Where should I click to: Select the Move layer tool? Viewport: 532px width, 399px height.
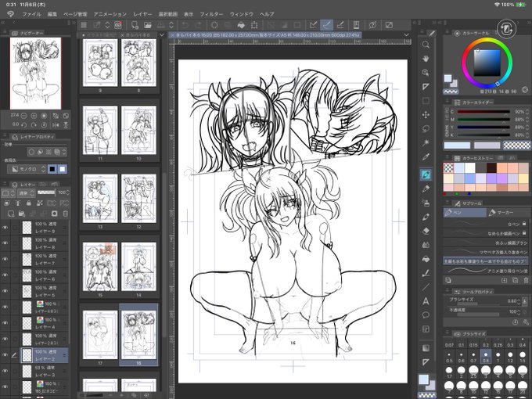pyautogui.click(x=426, y=115)
